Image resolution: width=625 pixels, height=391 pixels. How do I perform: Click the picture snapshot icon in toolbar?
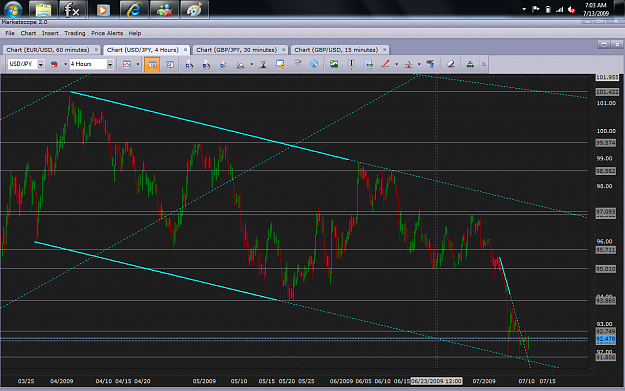coord(334,64)
